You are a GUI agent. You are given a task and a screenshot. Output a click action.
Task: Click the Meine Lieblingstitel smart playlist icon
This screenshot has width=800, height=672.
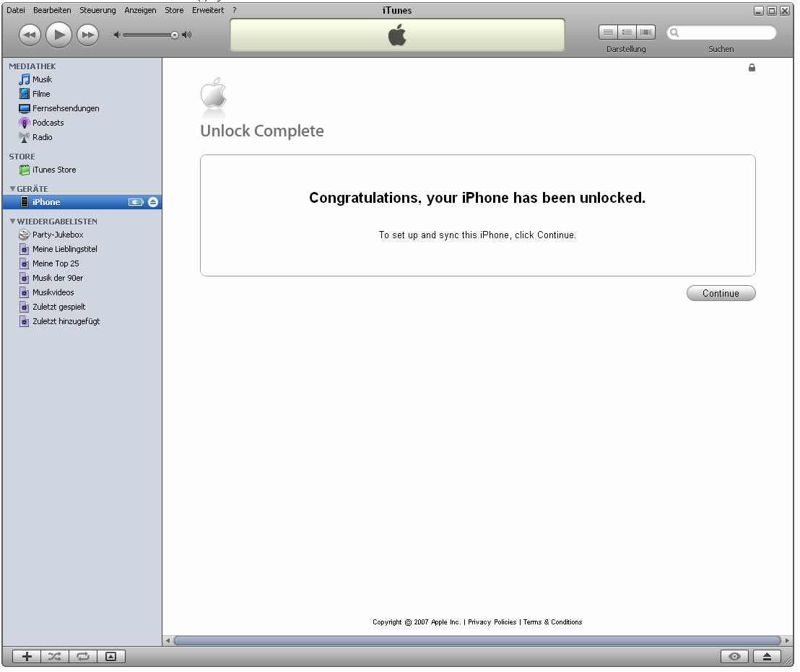[24, 249]
